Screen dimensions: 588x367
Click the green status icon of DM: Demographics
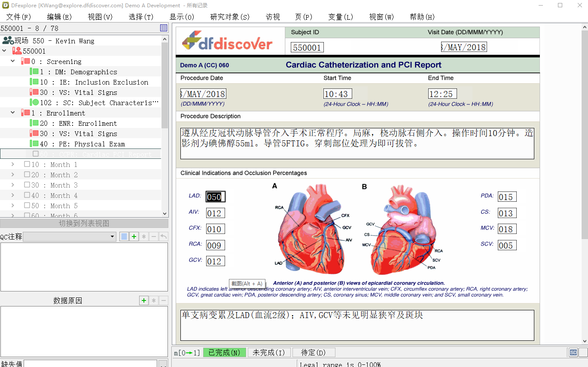click(x=34, y=72)
